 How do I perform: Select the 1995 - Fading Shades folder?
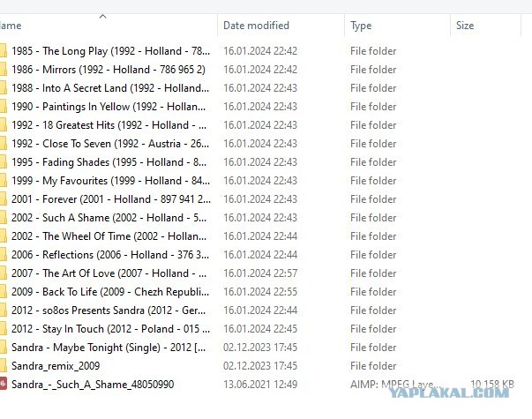tap(109, 162)
